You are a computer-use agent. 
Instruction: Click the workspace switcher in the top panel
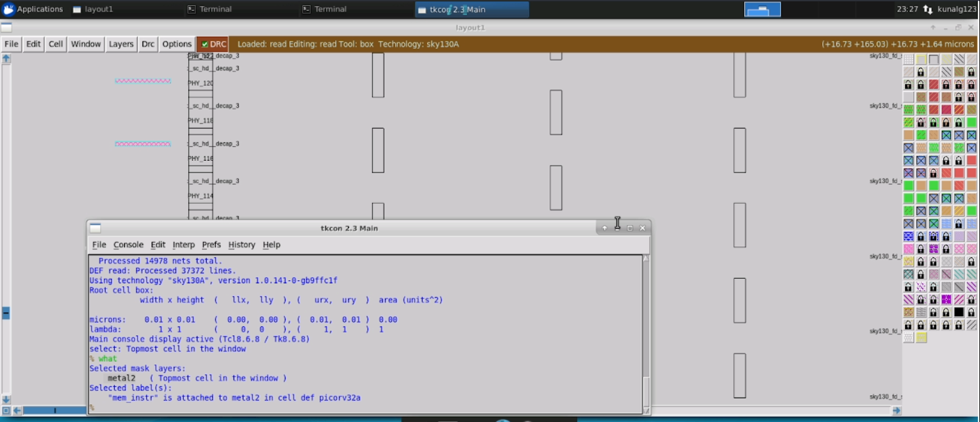click(762, 9)
